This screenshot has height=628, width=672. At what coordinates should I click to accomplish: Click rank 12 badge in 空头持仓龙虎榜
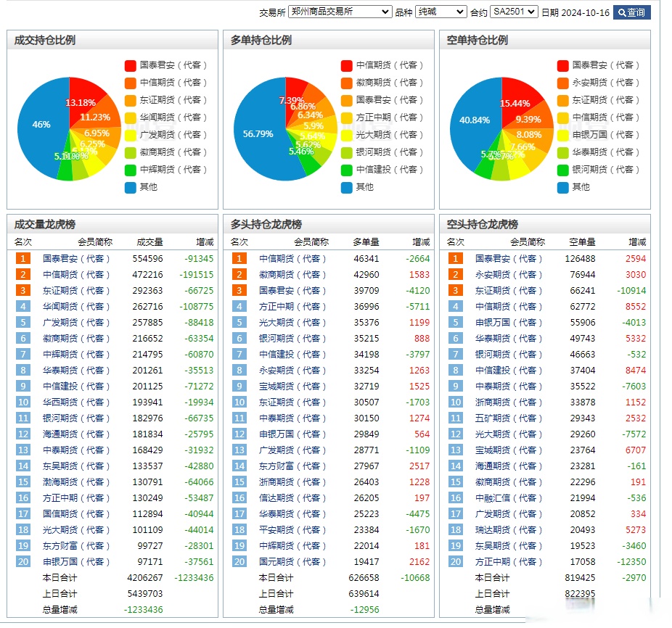456,434
